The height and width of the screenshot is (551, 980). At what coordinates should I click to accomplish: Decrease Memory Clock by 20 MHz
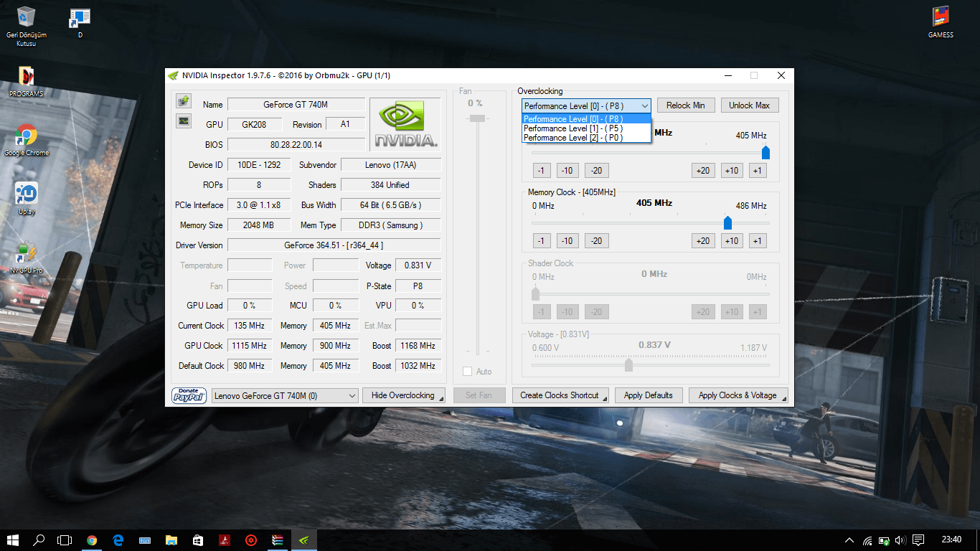[x=596, y=241]
